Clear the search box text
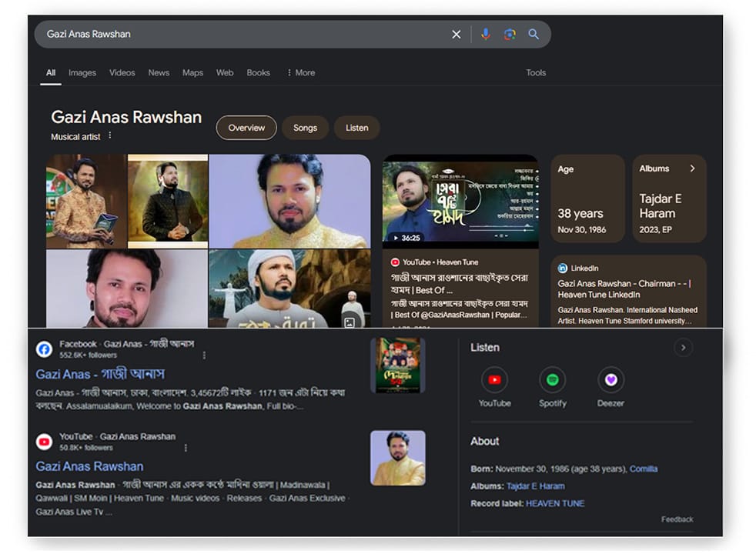The image size is (756, 554). [x=456, y=35]
